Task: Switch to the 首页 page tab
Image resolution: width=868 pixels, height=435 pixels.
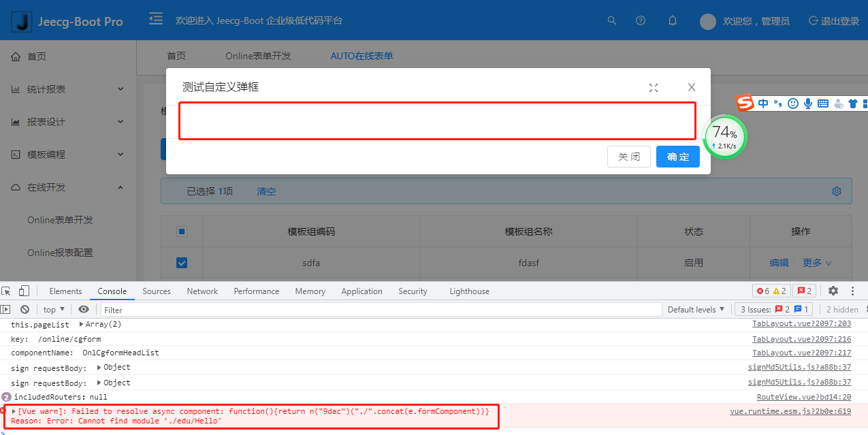Action: [x=176, y=57]
